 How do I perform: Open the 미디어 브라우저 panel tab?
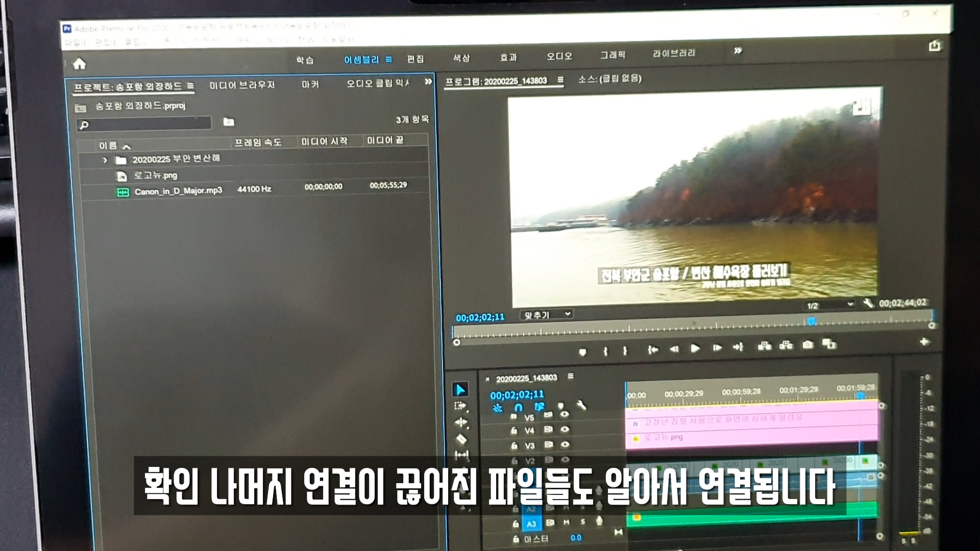coord(242,85)
